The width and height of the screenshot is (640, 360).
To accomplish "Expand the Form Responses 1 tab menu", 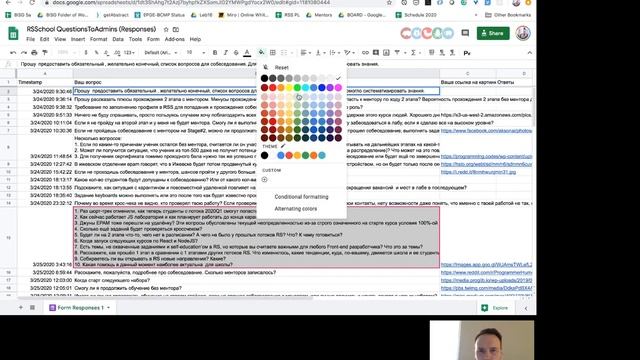I will click(x=109, y=308).
